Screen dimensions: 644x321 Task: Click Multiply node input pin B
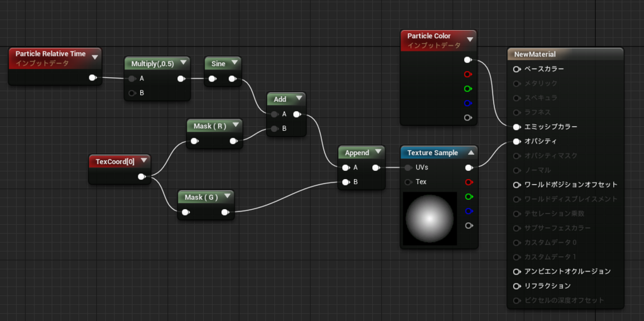click(x=131, y=93)
